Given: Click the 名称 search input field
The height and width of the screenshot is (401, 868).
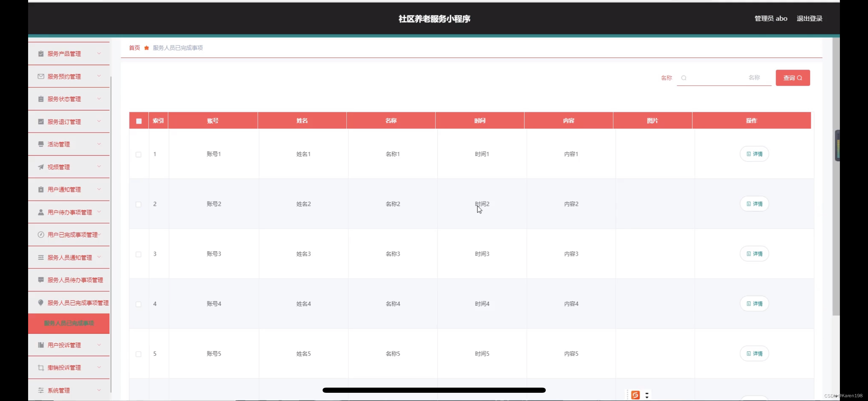Looking at the screenshot, I should (723, 78).
